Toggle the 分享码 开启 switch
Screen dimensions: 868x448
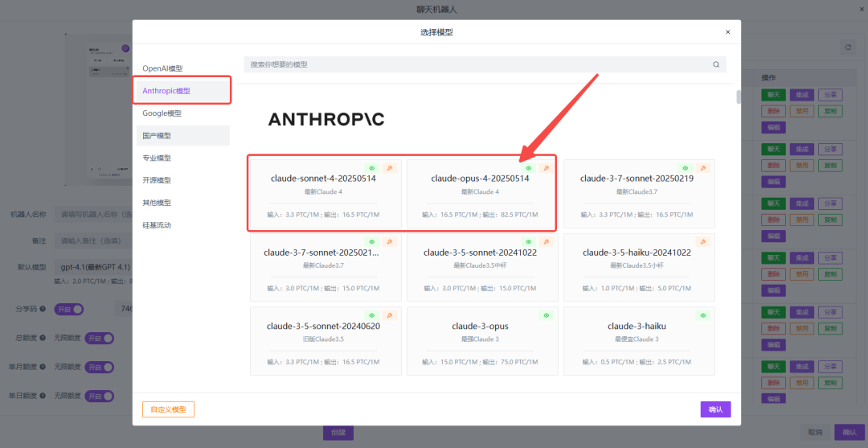68,309
